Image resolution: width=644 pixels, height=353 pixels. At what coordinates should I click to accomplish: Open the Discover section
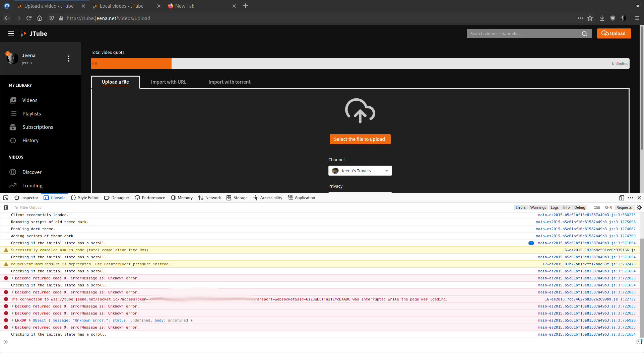(32, 172)
